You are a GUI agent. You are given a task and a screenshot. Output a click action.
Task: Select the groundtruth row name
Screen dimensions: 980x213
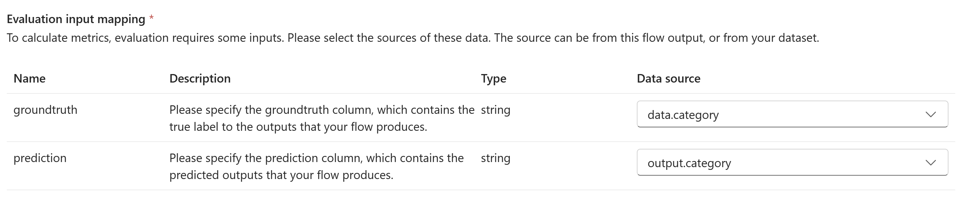coord(45,110)
